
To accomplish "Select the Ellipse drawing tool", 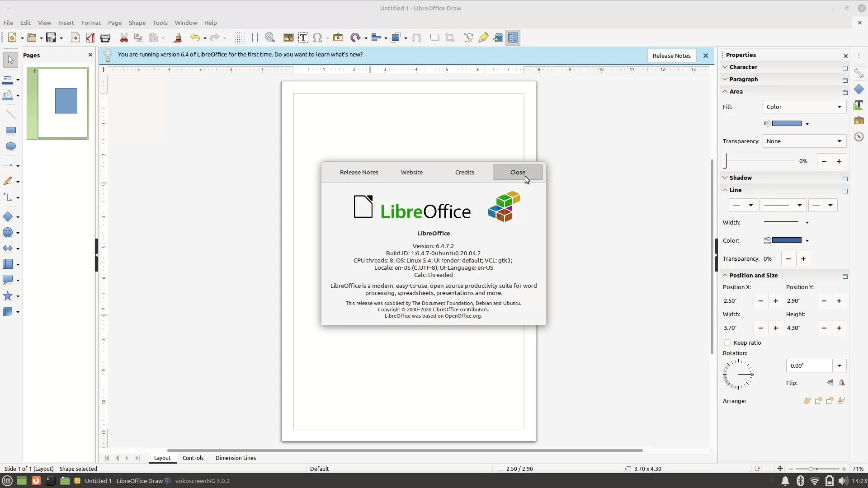I will [x=11, y=146].
